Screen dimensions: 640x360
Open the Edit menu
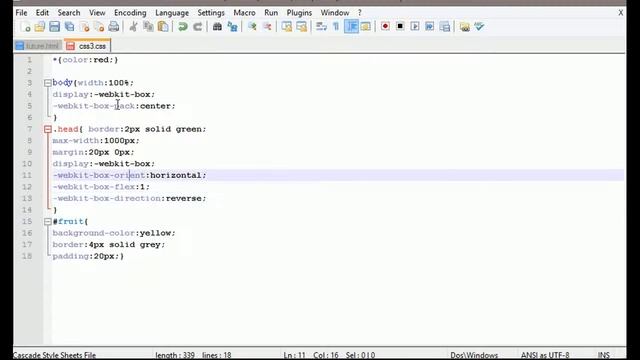pyautogui.click(x=42, y=13)
